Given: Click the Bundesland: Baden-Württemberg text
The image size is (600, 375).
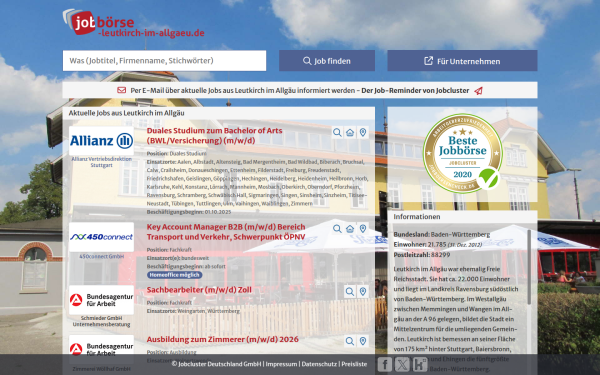Looking at the screenshot, I should tap(442, 235).
